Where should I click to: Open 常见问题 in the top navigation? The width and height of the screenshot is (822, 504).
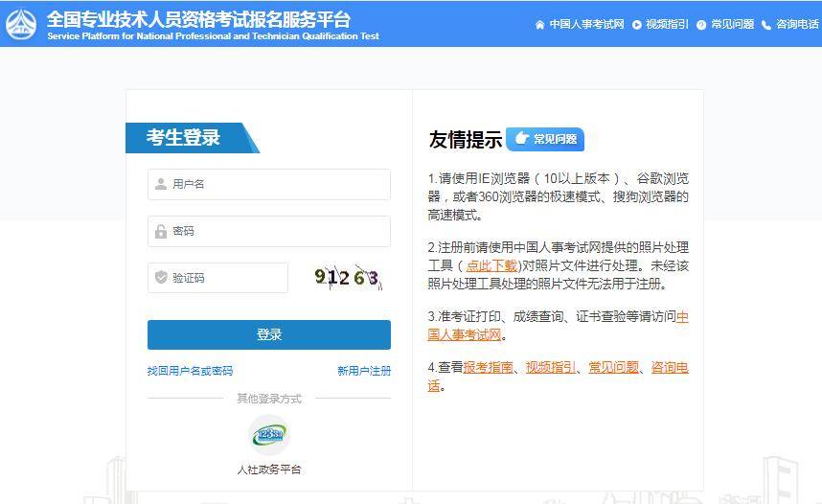tap(732, 24)
